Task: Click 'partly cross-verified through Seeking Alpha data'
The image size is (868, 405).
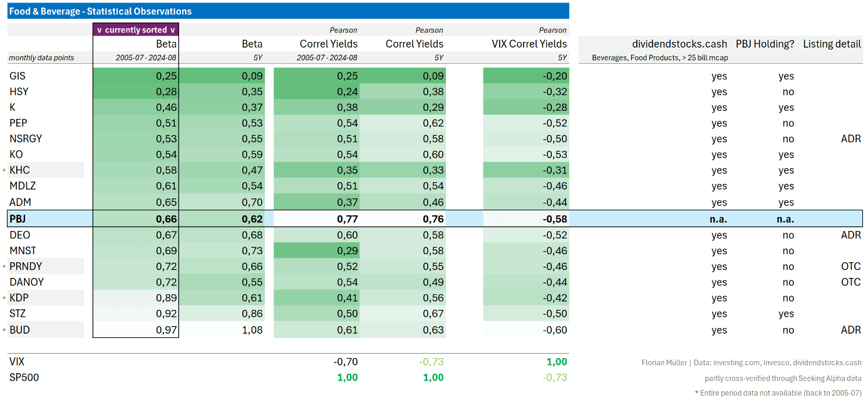Action: point(783,378)
